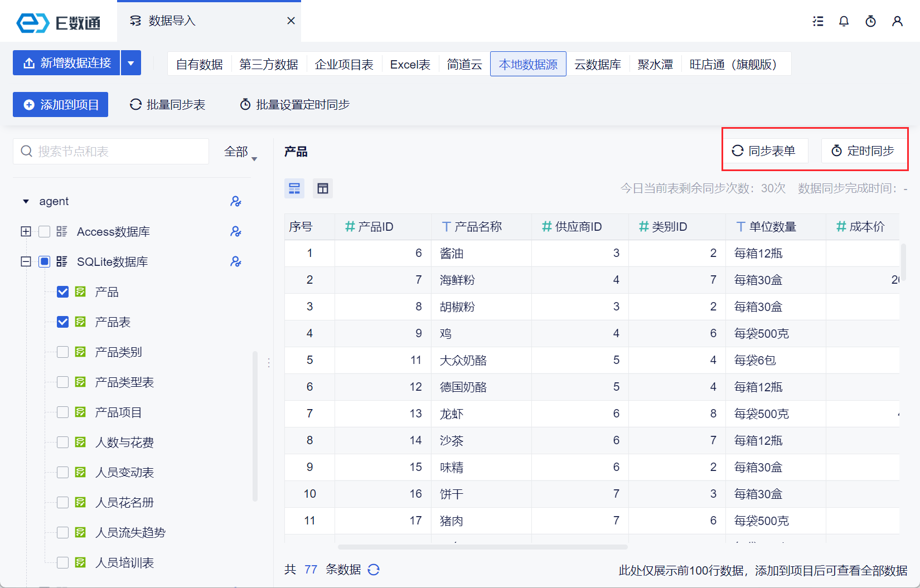Screen dimensions: 920x588
Task: Click the table icon next to 产品类别
Action: 81,352
